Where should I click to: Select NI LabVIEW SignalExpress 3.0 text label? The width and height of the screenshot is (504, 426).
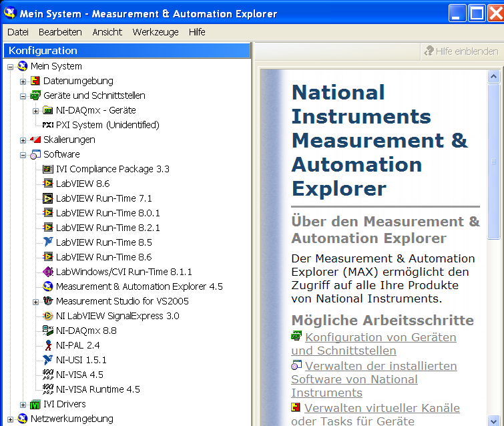point(117,316)
